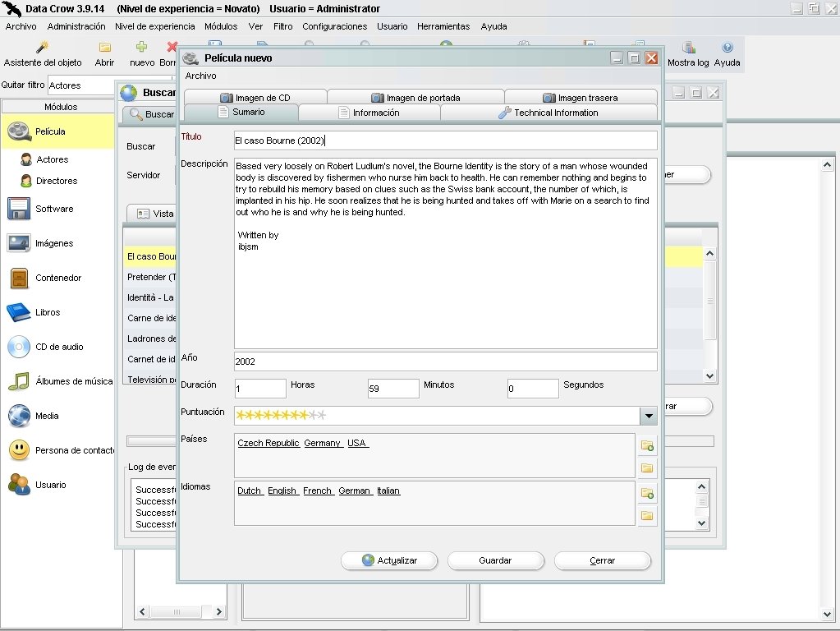Select the Imágenes module
840x631 pixels.
[x=41, y=243]
